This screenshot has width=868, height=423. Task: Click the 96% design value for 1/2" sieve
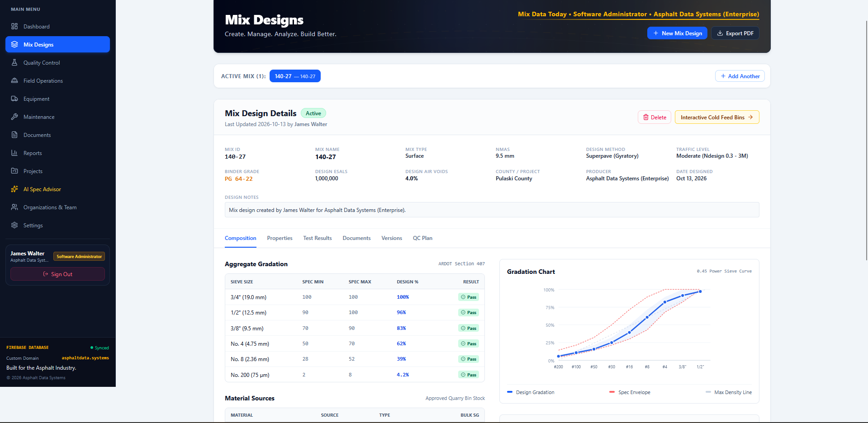click(x=401, y=312)
